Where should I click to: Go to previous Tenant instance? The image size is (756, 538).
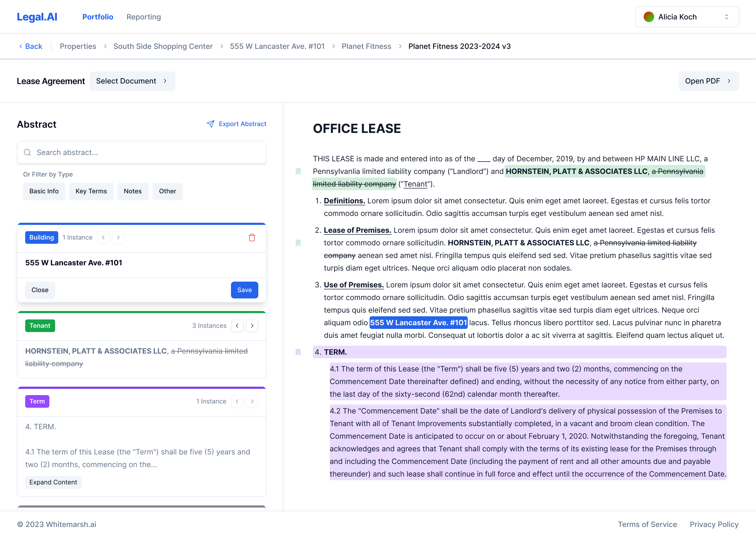[x=237, y=326]
